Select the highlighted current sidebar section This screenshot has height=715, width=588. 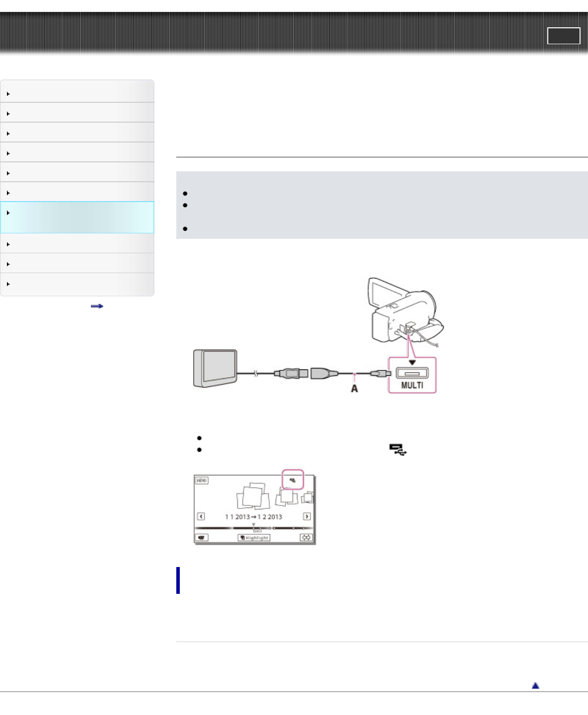(x=77, y=217)
